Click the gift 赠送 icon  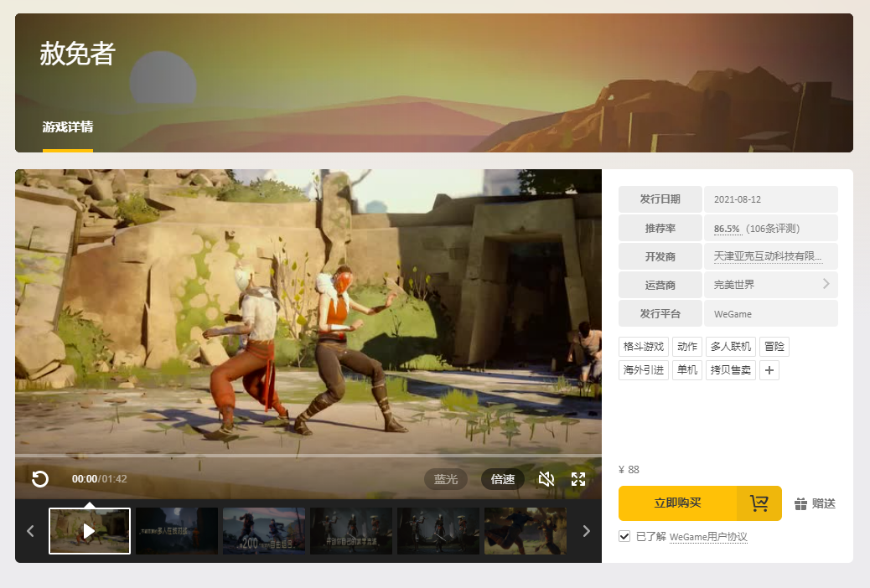tap(800, 503)
